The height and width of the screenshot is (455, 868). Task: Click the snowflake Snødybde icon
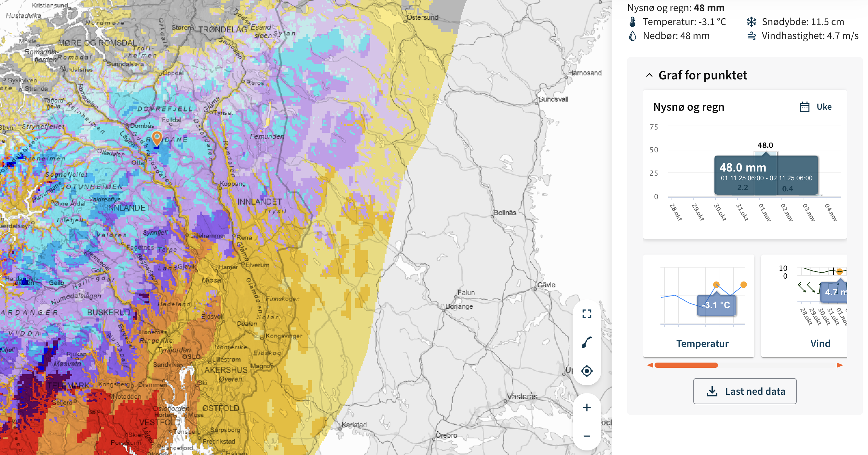click(x=751, y=22)
